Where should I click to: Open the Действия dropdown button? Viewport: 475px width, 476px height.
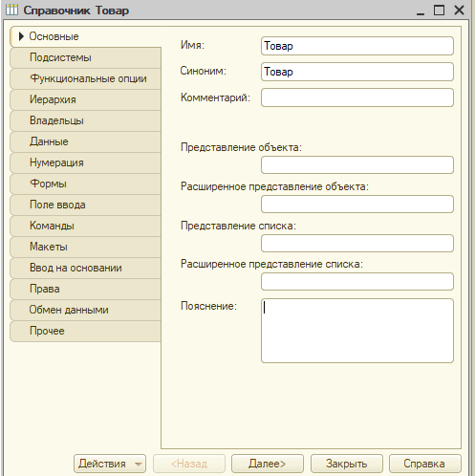point(110,464)
